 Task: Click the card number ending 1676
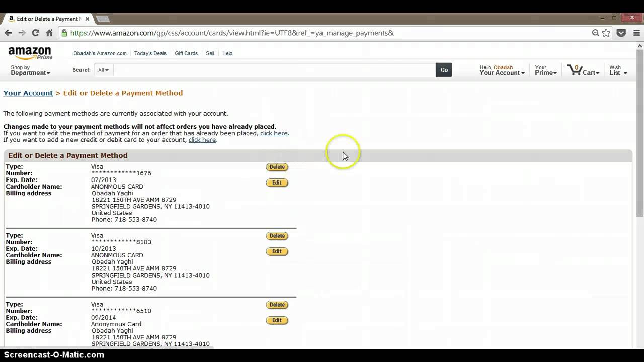click(121, 173)
